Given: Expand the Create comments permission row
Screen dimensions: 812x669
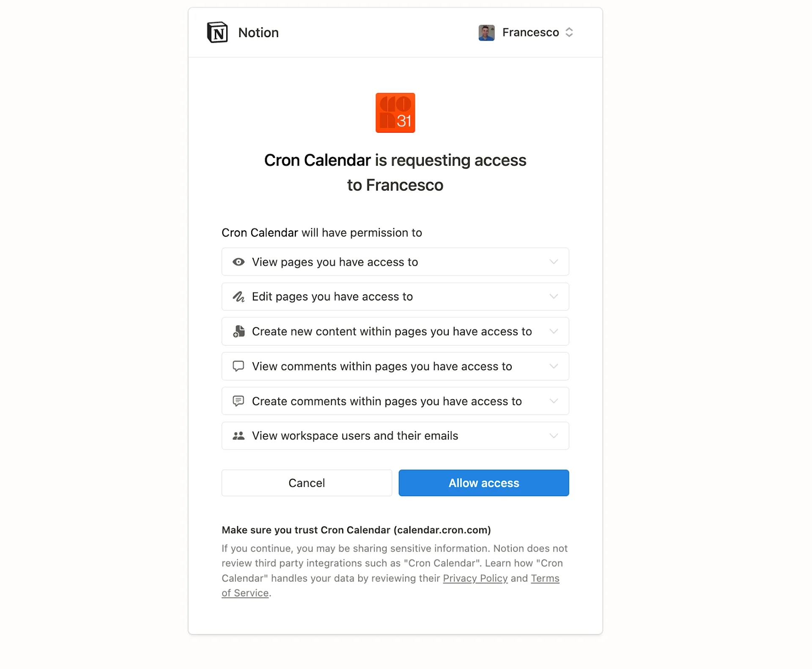Looking at the screenshot, I should (x=554, y=401).
